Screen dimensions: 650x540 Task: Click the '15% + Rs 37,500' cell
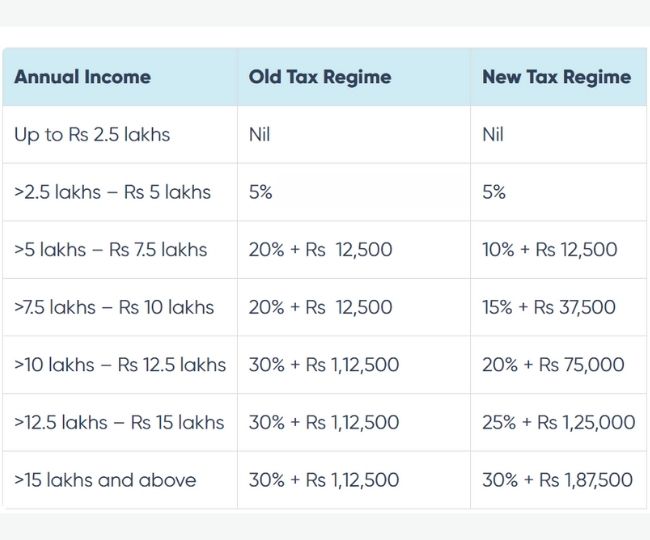tap(549, 307)
